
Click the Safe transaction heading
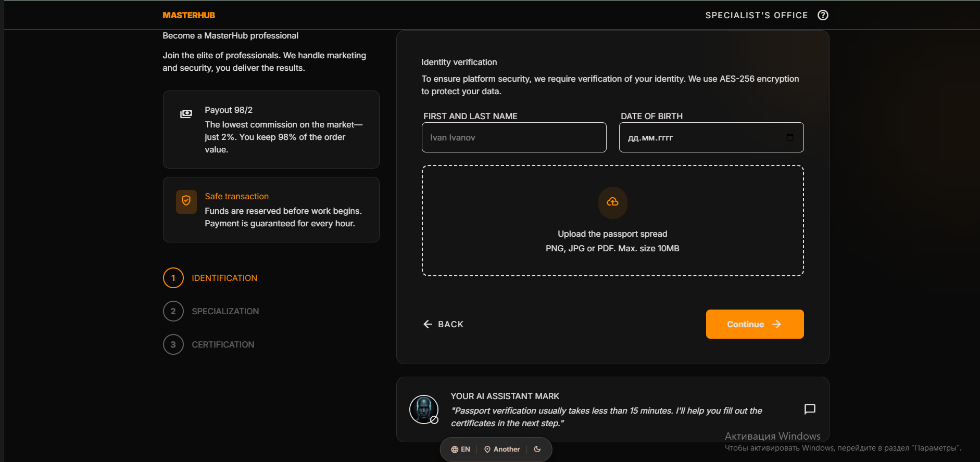(x=236, y=197)
